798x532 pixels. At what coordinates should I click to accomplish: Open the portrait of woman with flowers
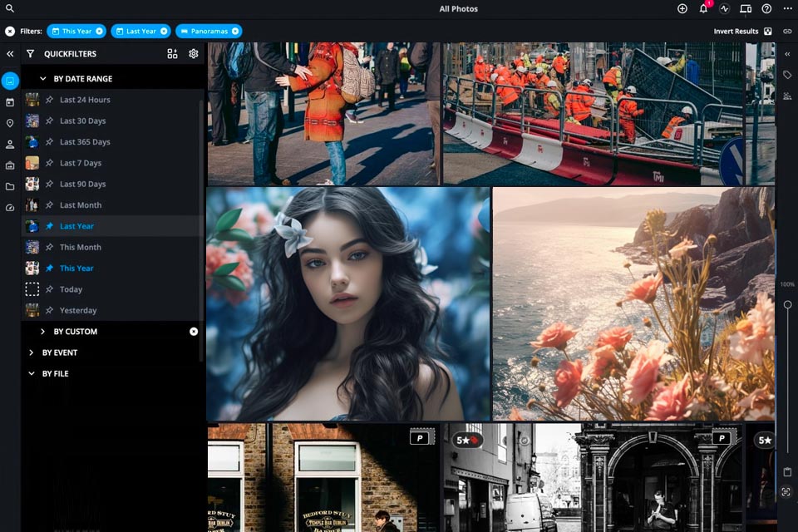(x=348, y=304)
